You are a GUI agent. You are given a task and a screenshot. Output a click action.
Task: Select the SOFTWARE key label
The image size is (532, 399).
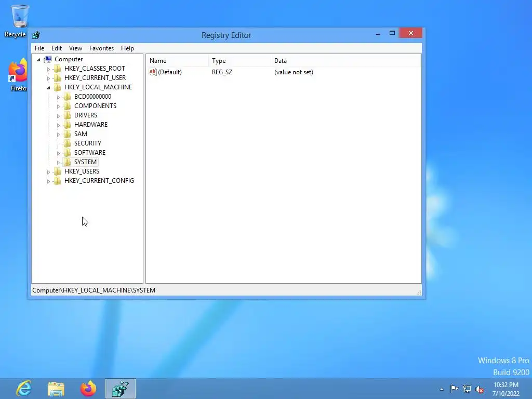tap(90, 152)
